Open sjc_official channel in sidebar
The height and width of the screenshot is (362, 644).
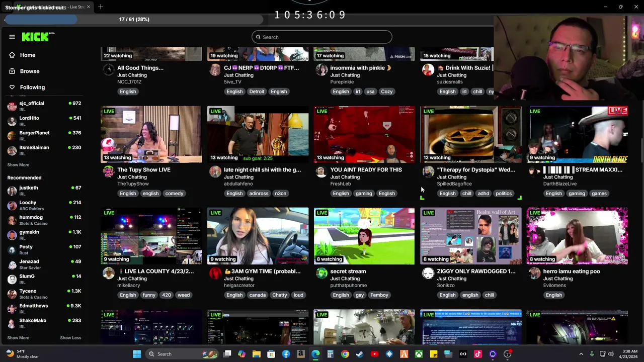(x=44, y=106)
